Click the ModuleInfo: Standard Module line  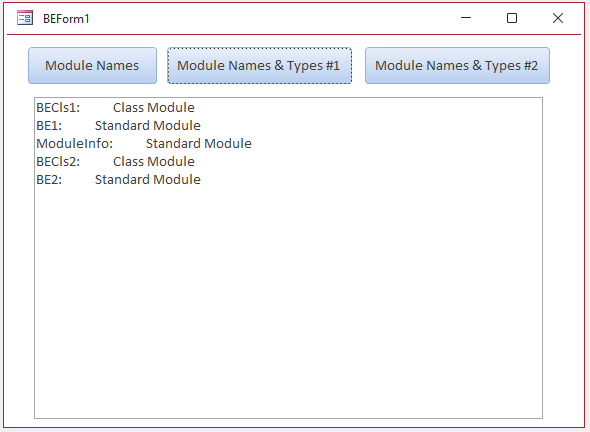144,144
